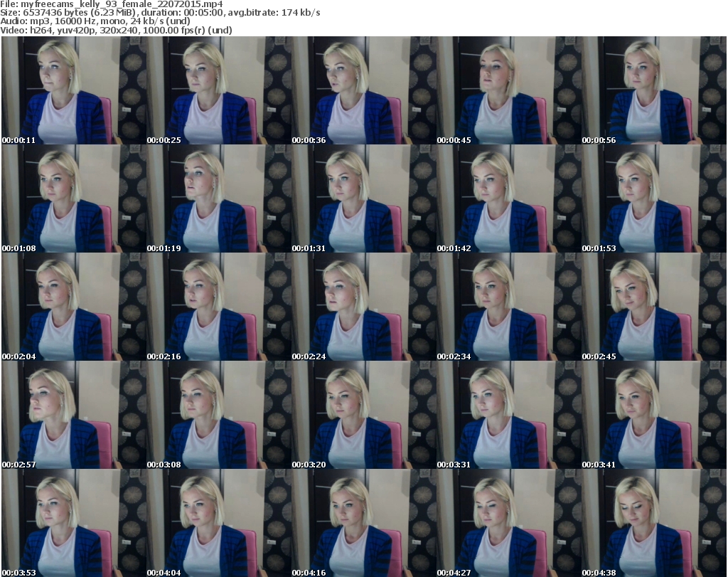Select the thumbnail frame at 00:00:11
This screenshot has height=577, width=728.
pyautogui.click(x=74, y=90)
